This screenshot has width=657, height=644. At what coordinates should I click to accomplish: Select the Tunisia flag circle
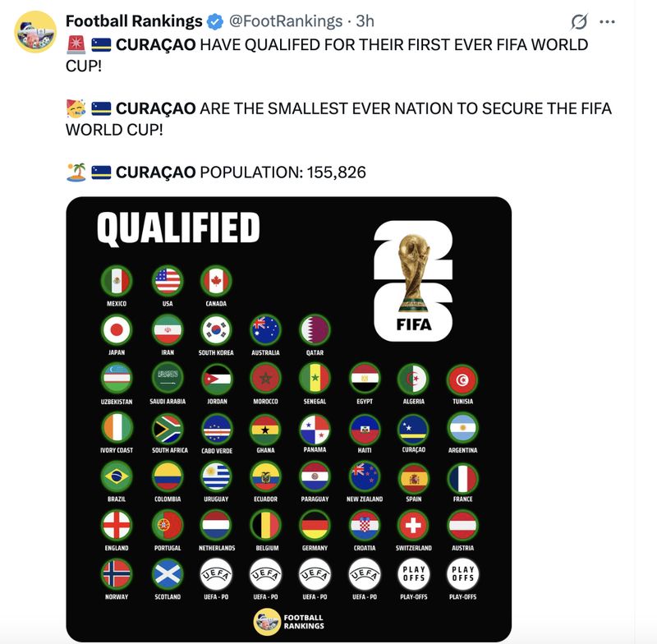(x=462, y=379)
